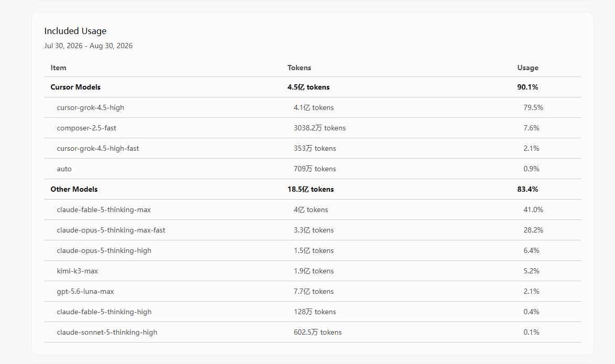Select the claude-sonnet-5-thinking-high model name
615x364 pixels.
(x=107, y=332)
